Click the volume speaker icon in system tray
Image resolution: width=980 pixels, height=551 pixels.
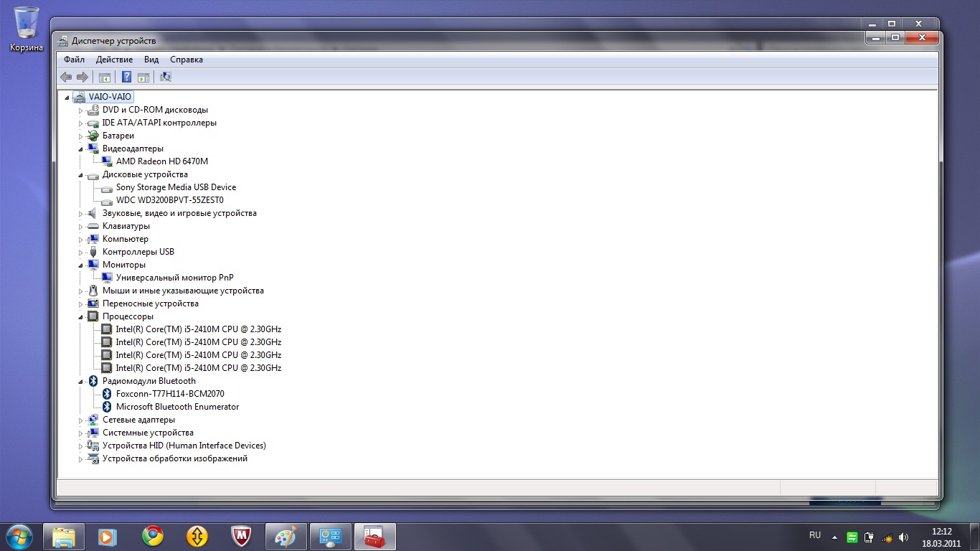(x=903, y=537)
